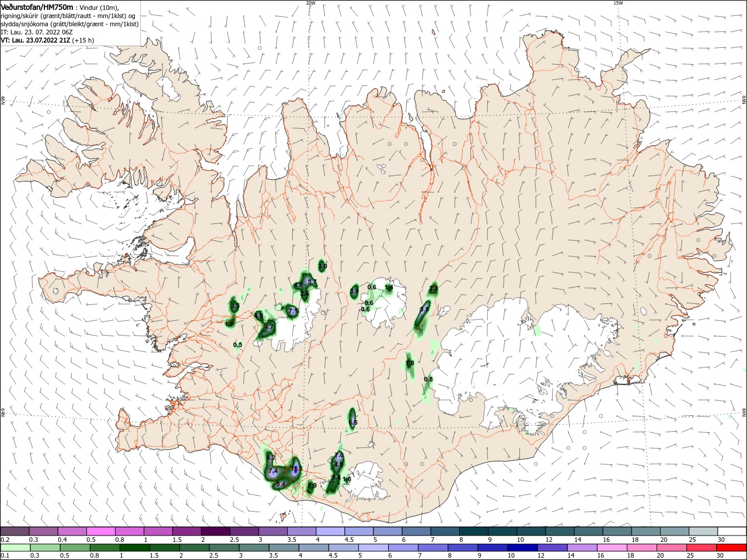Click the 4.7 precipitation value on the map
The width and height of the screenshot is (747, 560).
tap(269, 328)
